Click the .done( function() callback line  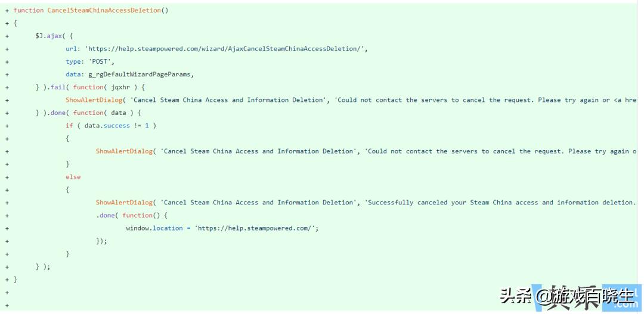coord(132,215)
